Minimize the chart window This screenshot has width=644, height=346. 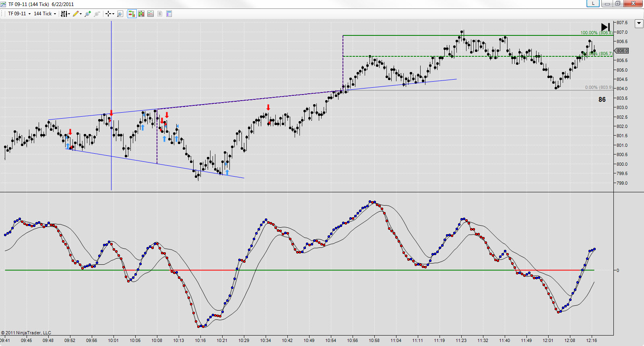(x=607, y=4)
